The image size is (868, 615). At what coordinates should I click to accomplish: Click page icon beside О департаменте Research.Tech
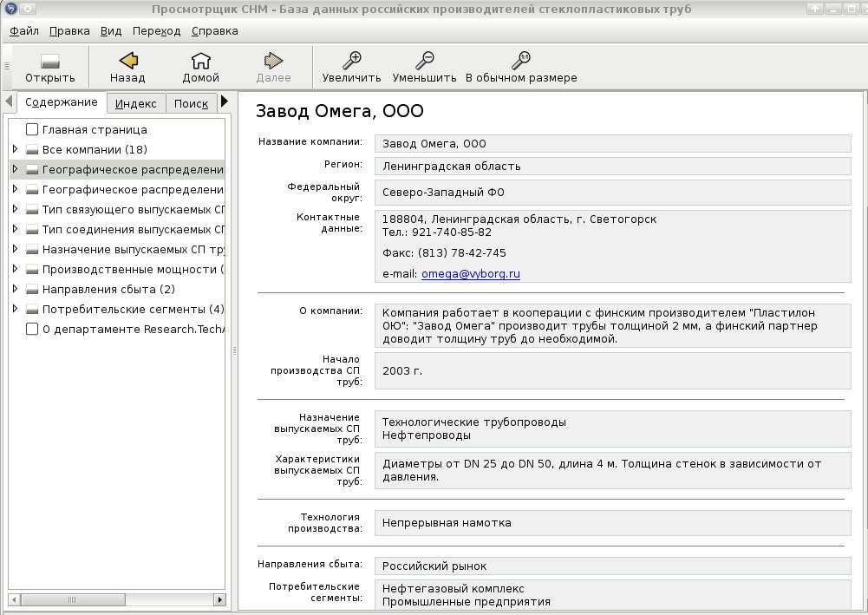[x=32, y=329]
